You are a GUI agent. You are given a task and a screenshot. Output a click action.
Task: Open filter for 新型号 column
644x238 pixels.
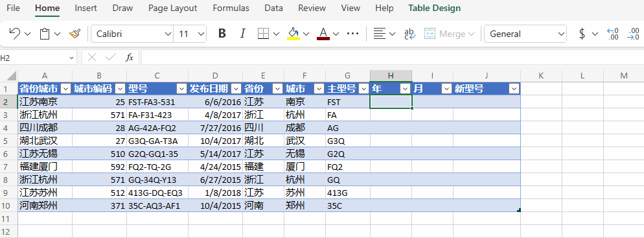[514, 88]
